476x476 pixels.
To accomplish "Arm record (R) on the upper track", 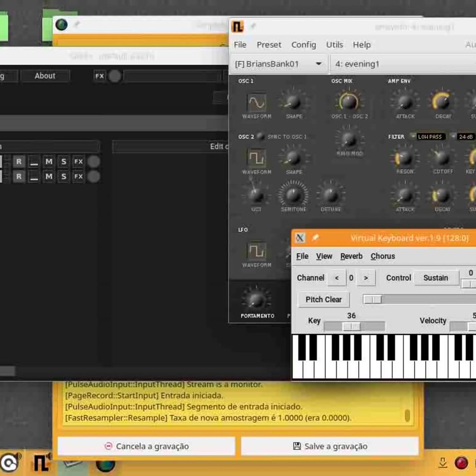I will 19,161.
